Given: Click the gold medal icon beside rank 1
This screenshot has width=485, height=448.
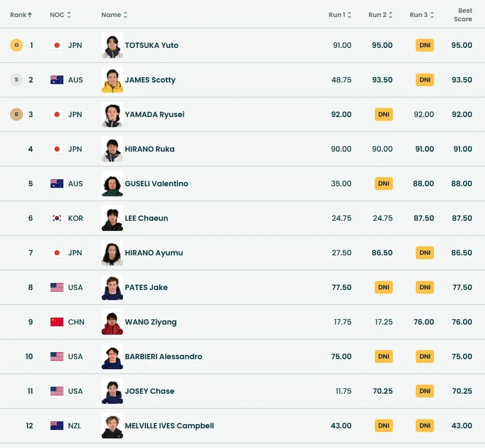Looking at the screenshot, I should tap(17, 45).
